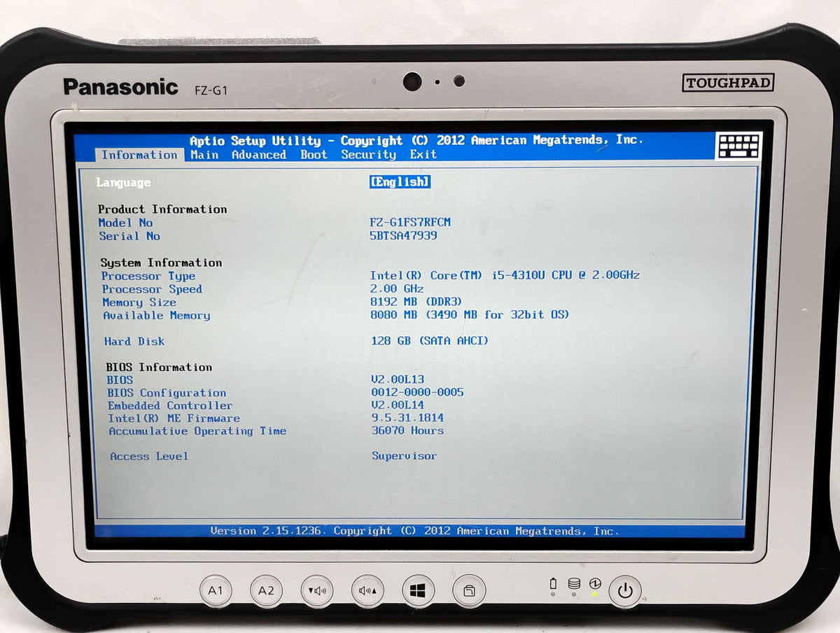Viewport: 840px width, 633px height.
Task: Click the battery indicator icon
Action: pos(553,583)
